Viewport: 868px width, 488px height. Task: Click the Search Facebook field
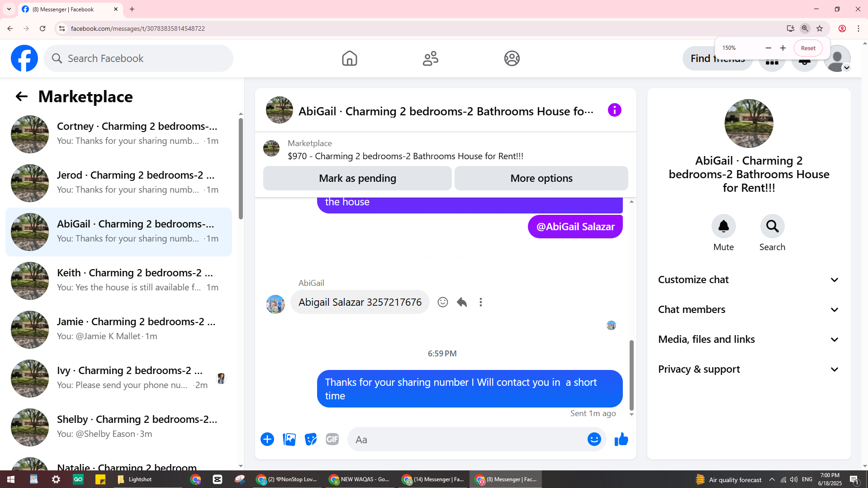coord(138,58)
